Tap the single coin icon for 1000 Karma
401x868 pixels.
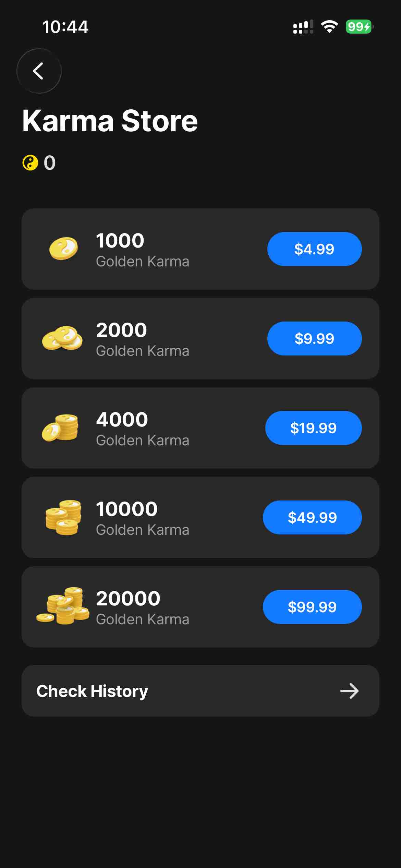[63, 249]
